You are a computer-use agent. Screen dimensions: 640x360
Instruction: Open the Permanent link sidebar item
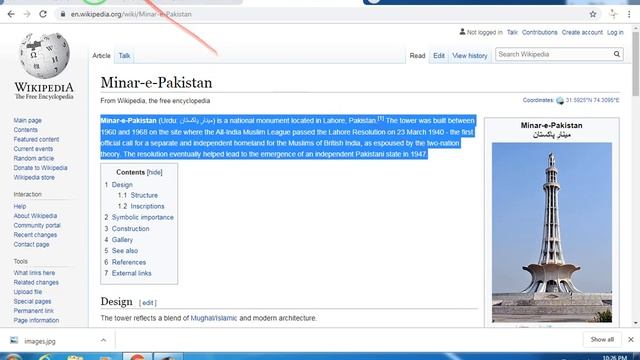tap(33, 311)
